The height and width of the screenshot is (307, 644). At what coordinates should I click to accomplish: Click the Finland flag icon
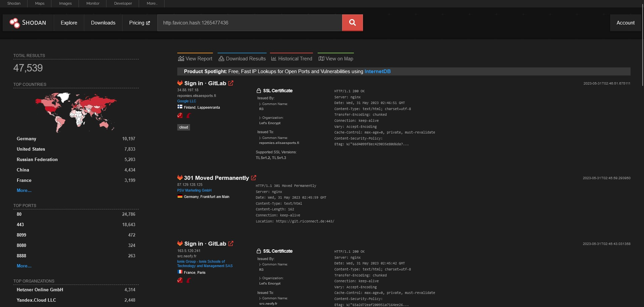180,107
